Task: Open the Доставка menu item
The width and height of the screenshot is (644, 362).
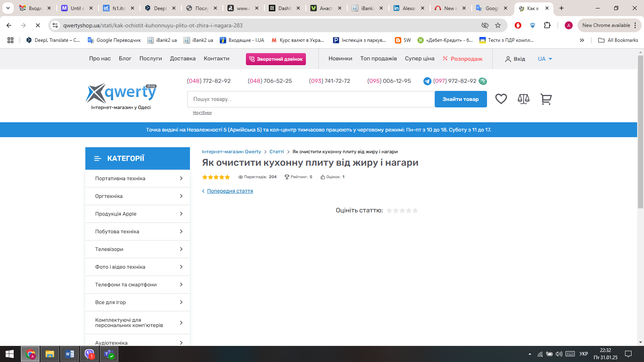Action: pyautogui.click(x=182, y=59)
